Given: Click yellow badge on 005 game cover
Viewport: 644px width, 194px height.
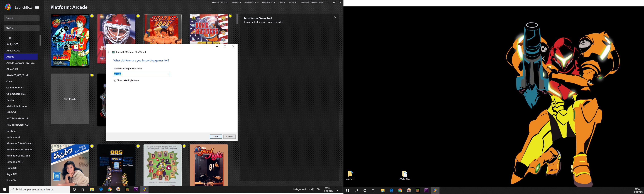Looking at the screenshot, I should [x=138, y=146].
